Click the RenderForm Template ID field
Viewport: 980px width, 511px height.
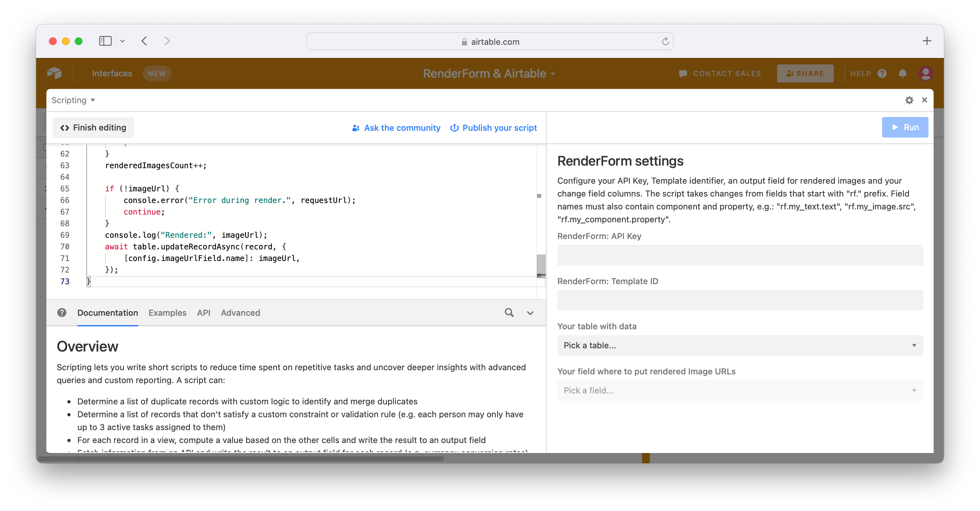(740, 300)
